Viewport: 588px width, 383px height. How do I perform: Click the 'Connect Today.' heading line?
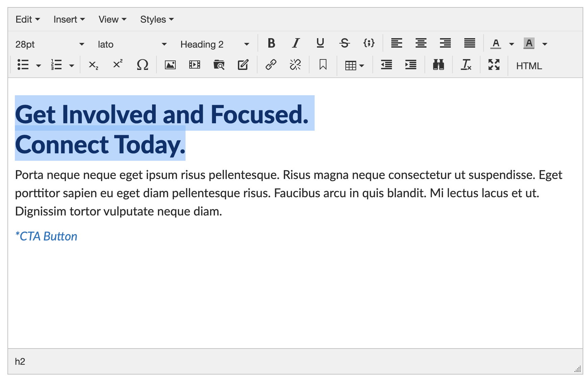(x=100, y=145)
